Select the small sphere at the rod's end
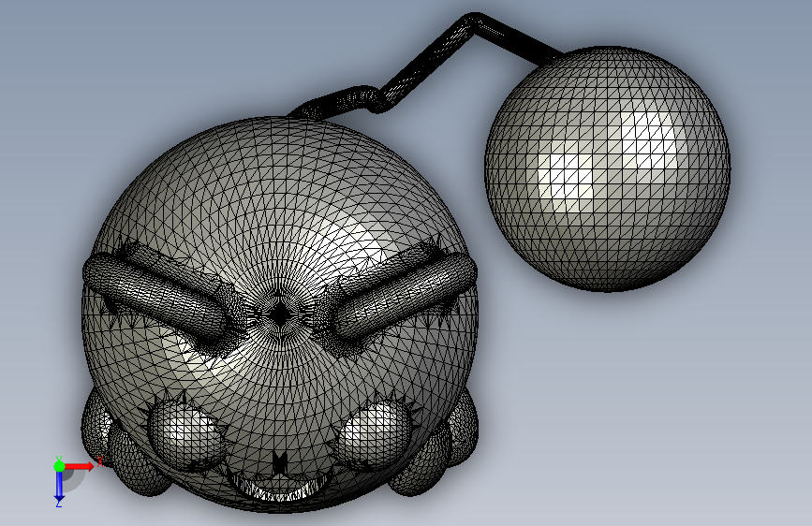The width and height of the screenshot is (812, 526). click(x=608, y=169)
